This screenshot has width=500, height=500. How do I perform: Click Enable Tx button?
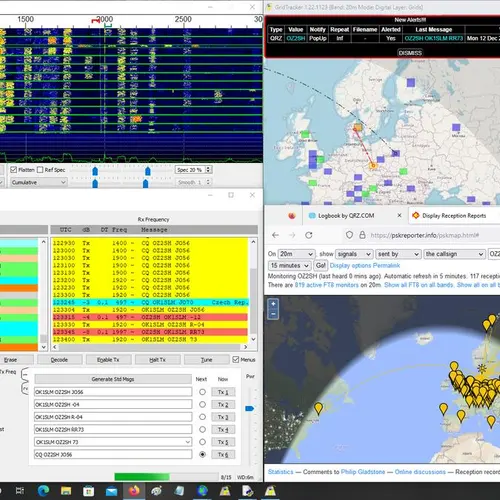[x=108, y=360]
